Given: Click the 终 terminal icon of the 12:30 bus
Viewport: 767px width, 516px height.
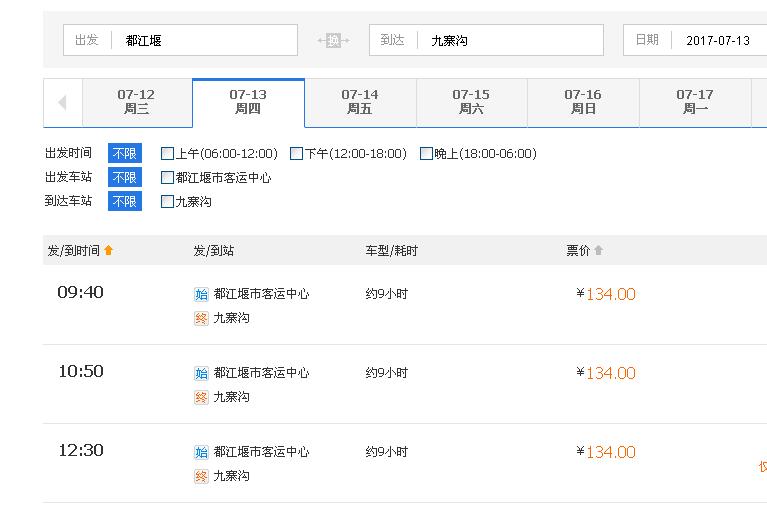Looking at the screenshot, I should [201, 476].
